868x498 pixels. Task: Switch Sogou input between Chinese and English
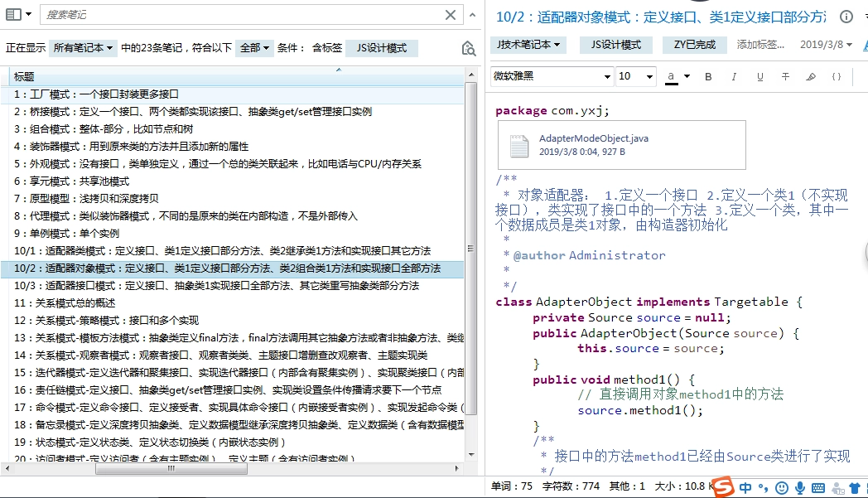745,486
